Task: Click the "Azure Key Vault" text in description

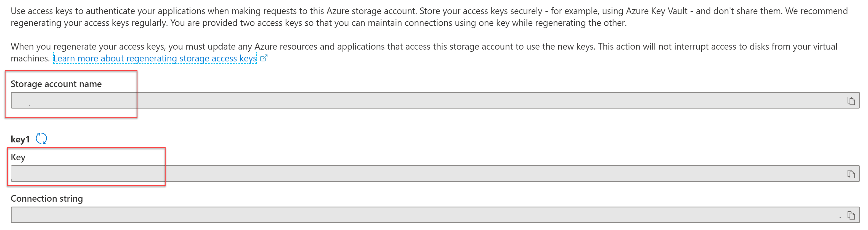Action: point(656,11)
